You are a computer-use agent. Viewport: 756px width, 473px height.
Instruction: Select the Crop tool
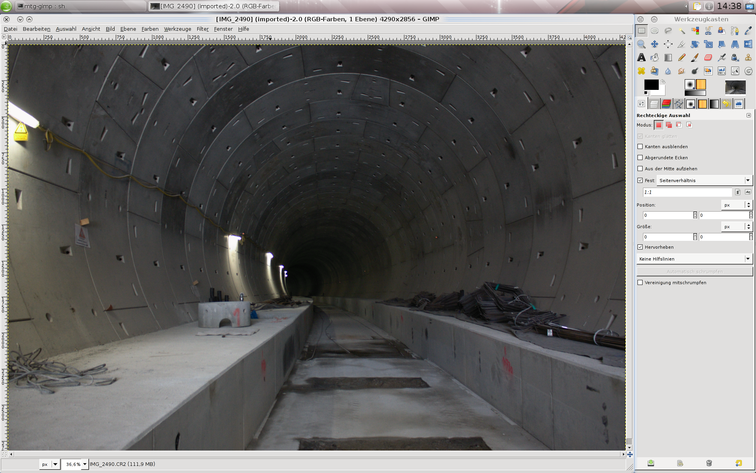[x=682, y=44]
